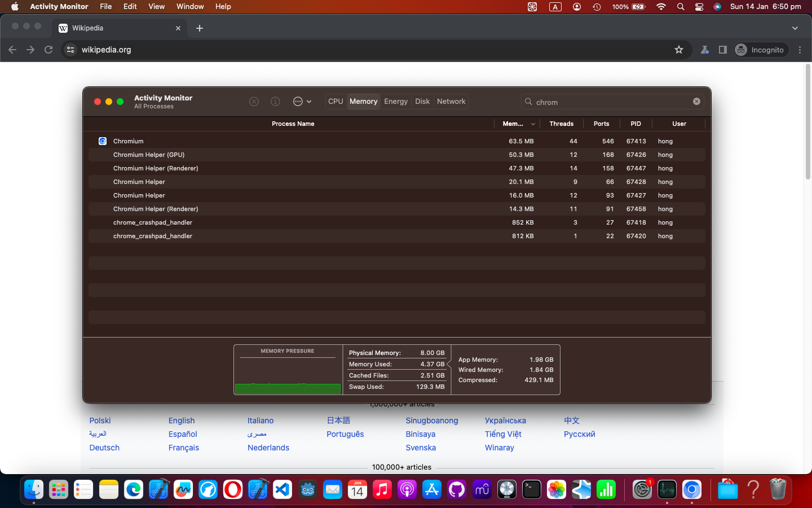Viewport: 812px width, 508px height.
Task: Open the Apple menu
Action: click(x=15, y=7)
